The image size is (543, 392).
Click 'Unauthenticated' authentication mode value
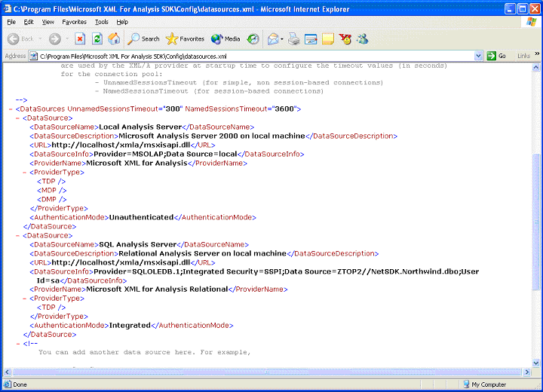tap(141, 217)
